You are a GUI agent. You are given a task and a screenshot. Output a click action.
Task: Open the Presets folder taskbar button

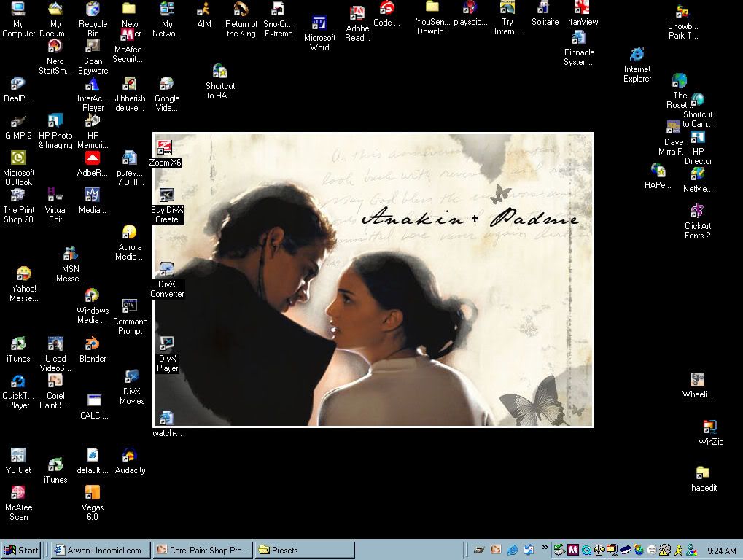(305, 550)
